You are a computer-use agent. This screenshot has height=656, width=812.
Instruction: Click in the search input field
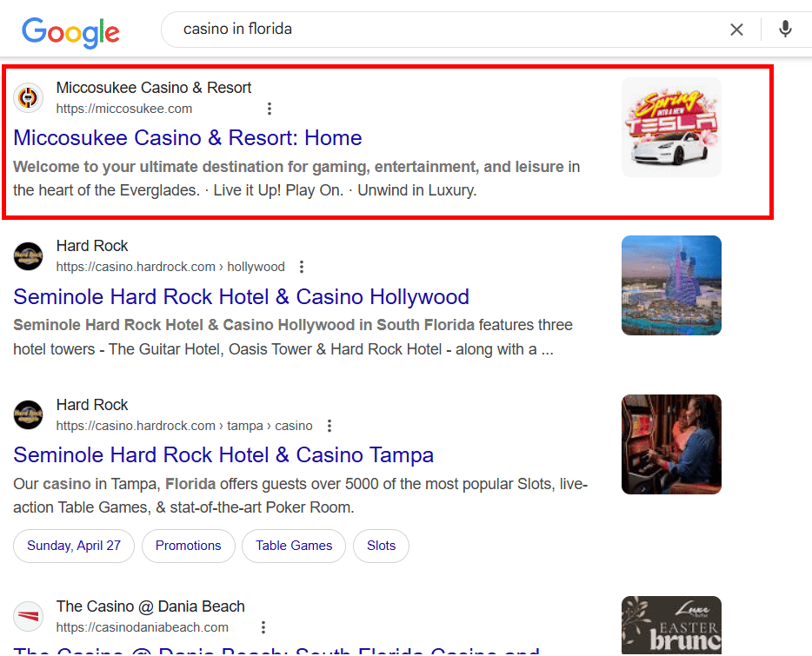(x=435, y=30)
